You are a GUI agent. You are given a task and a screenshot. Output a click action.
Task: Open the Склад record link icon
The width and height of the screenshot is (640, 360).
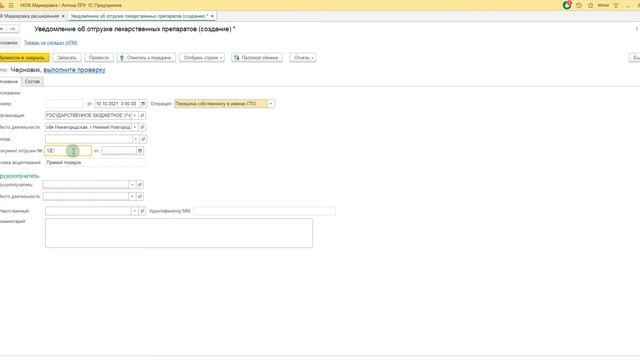[x=143, y=139]
